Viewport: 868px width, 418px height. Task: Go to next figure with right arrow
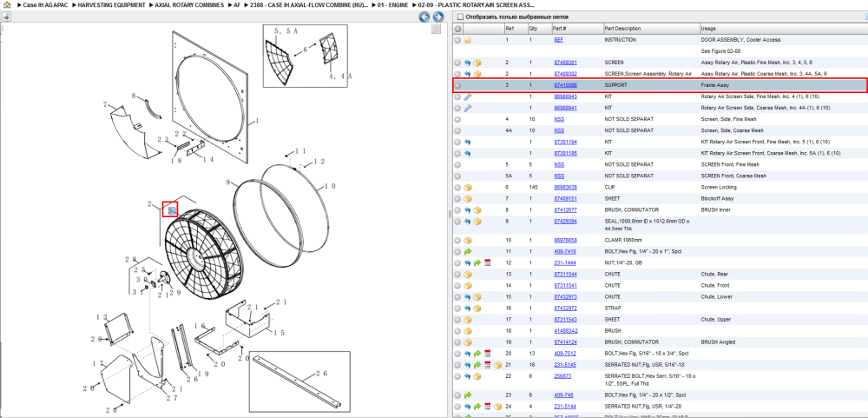point(437,17)
